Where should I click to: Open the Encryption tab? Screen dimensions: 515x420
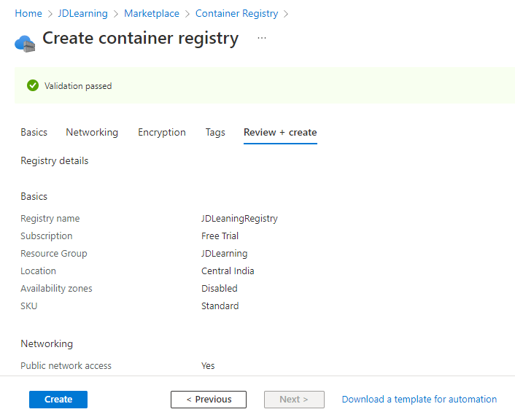162,132
